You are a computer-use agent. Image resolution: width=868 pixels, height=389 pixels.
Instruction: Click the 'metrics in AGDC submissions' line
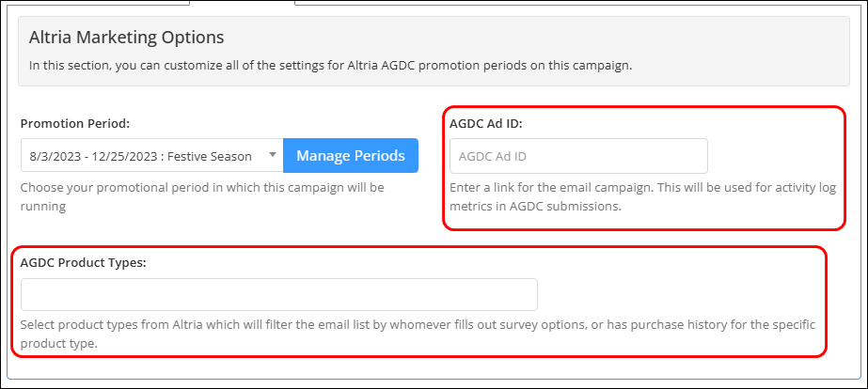click(536, 208)
